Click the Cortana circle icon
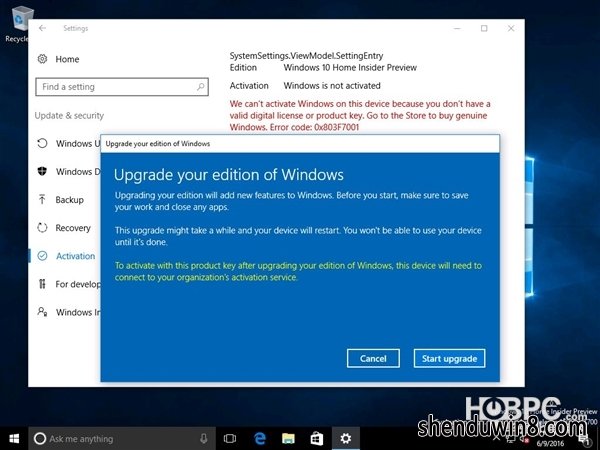The image size is (600, 450). pyautogui.click(x=40, y=439)
